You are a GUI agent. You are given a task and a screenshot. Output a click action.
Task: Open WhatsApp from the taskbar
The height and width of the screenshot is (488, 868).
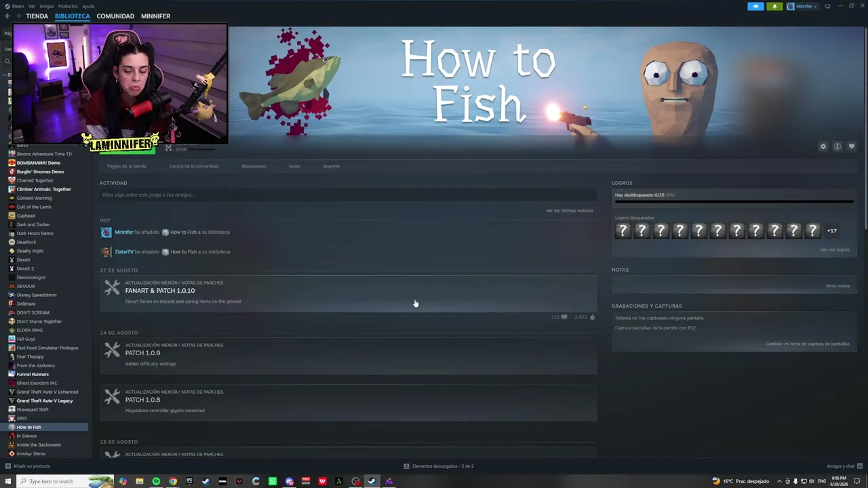coord(273,481)
